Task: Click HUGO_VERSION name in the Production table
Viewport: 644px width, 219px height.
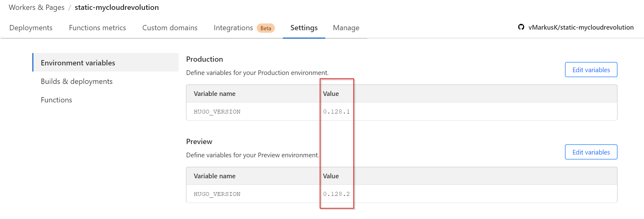Action: point(217,112)
